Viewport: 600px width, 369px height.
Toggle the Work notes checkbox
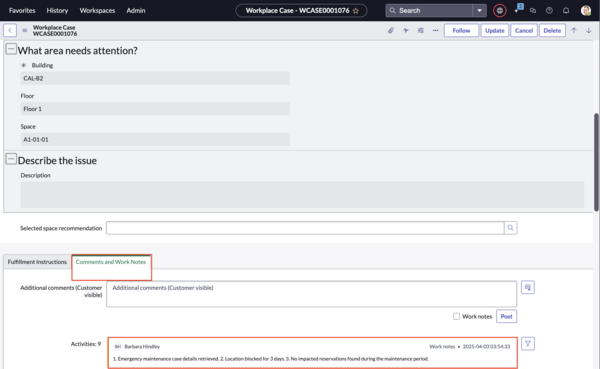click(x=456, y=316)
